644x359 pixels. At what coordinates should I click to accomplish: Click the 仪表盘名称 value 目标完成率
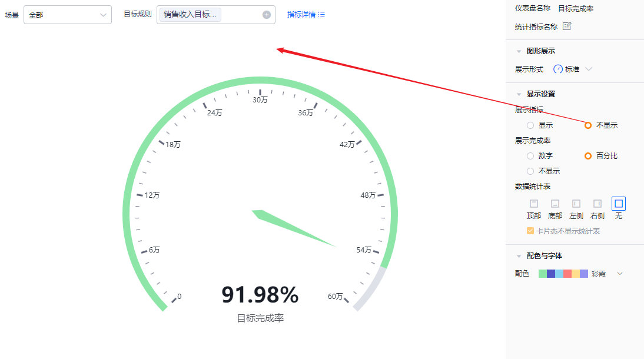click(x=576, y=9)
